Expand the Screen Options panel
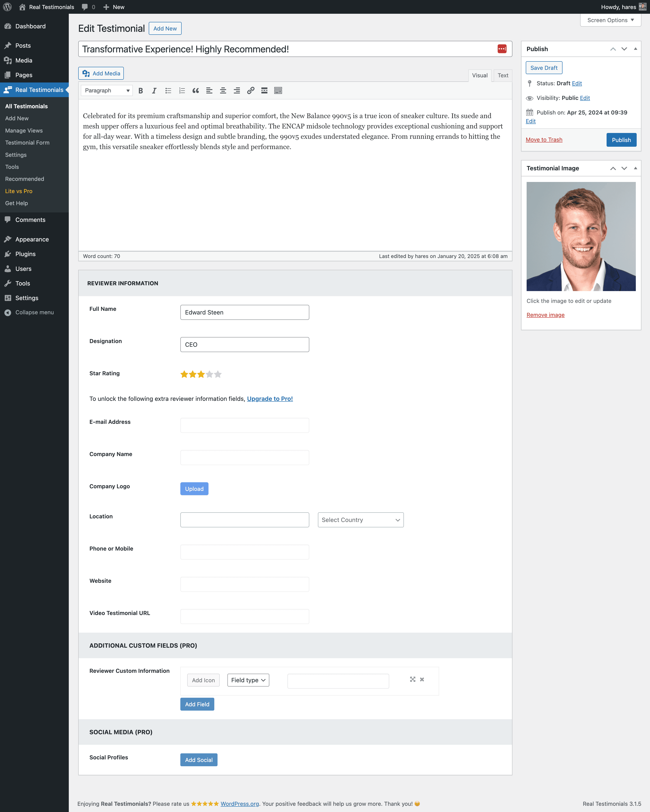Screen dimensions: 650x812 click(610, 20)
